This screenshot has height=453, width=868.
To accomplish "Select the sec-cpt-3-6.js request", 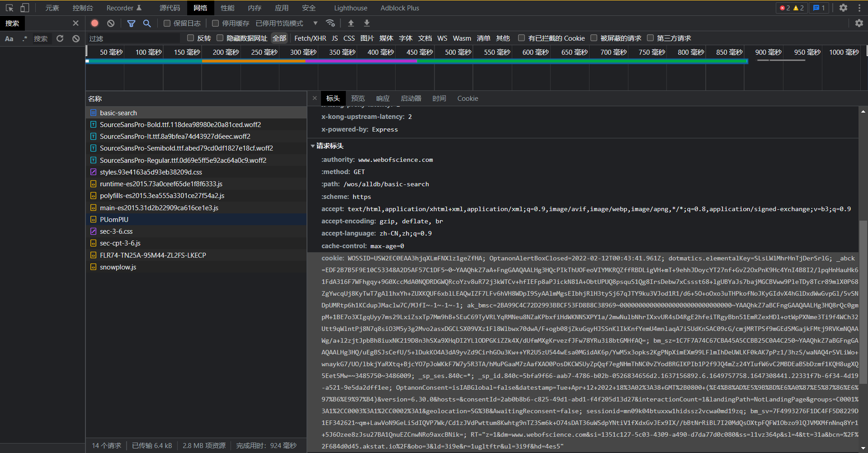I will click(196, 243).
